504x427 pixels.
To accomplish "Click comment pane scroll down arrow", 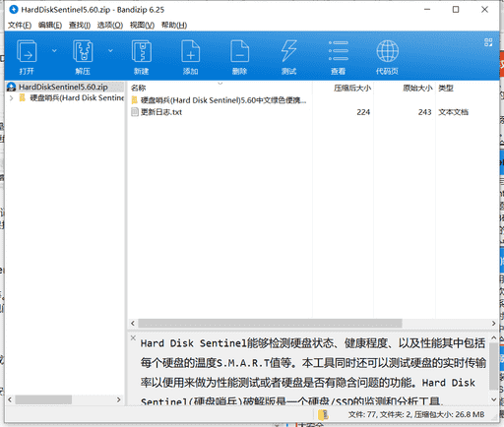I will coord(494,399).
